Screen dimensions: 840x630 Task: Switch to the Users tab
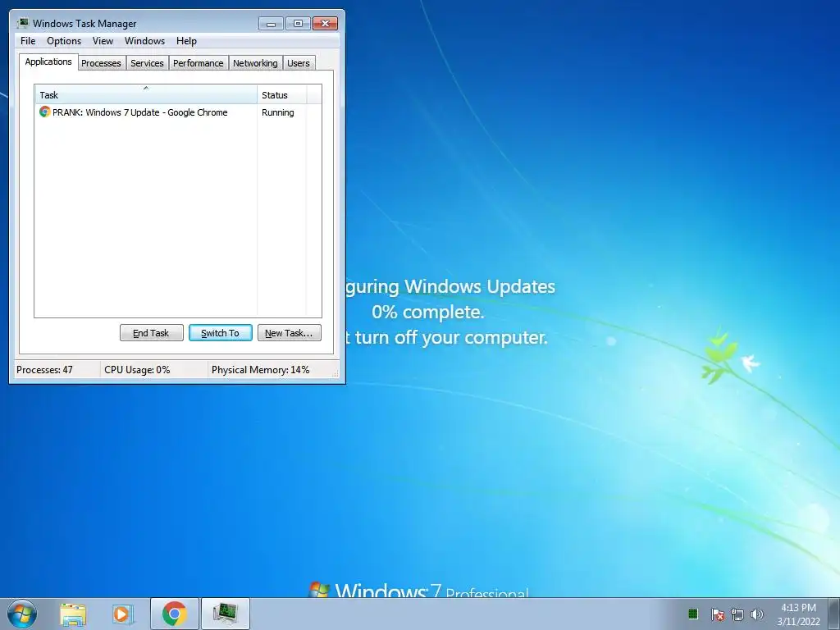coord(299,63)
